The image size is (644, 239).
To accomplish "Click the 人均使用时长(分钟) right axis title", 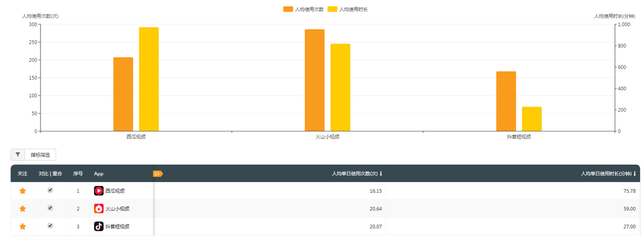I will 614,16.
